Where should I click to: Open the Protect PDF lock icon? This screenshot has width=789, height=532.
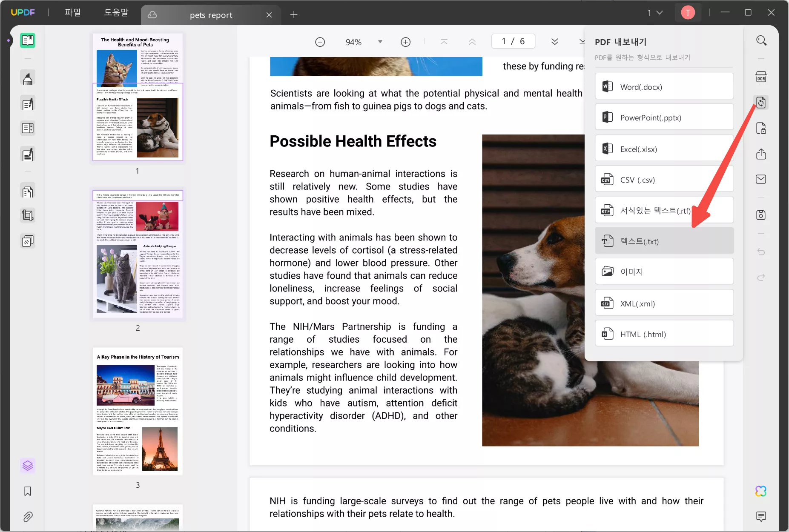pyautogui.click(x=761, y=128)
